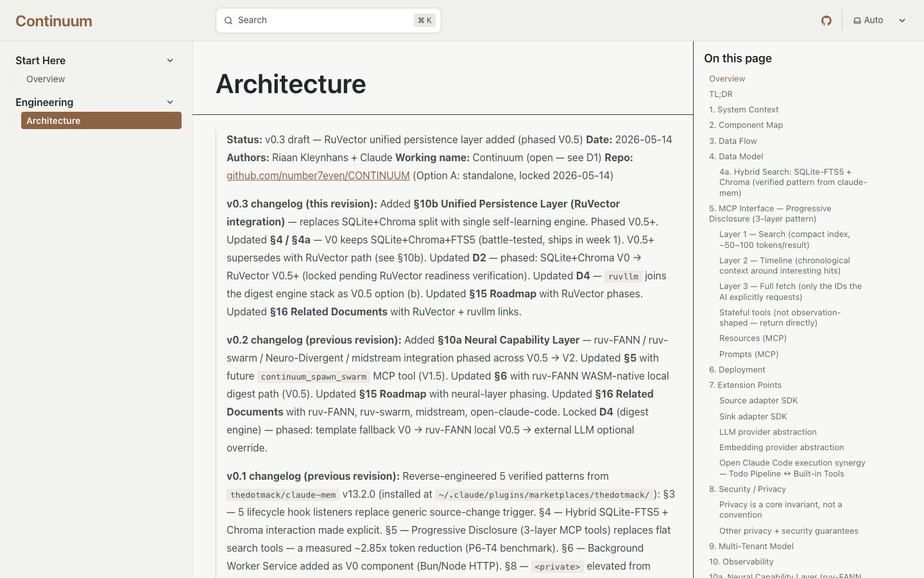Go to 8. Security / Privacy
Image resolution: width=924 pixels, height=578 pixels.
point(748,489)
